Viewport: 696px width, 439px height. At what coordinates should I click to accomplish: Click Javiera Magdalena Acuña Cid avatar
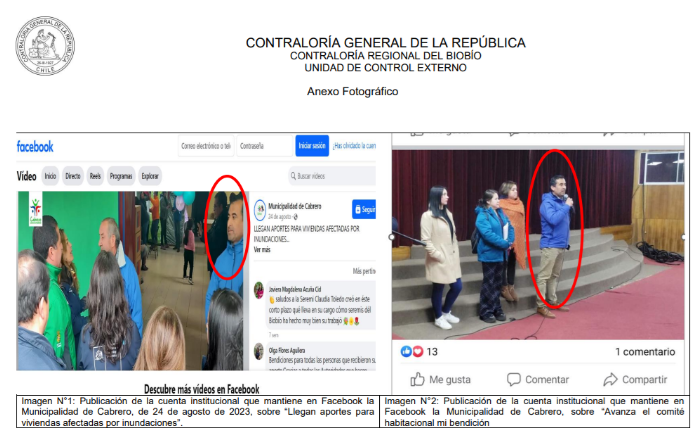coord(259,290)
